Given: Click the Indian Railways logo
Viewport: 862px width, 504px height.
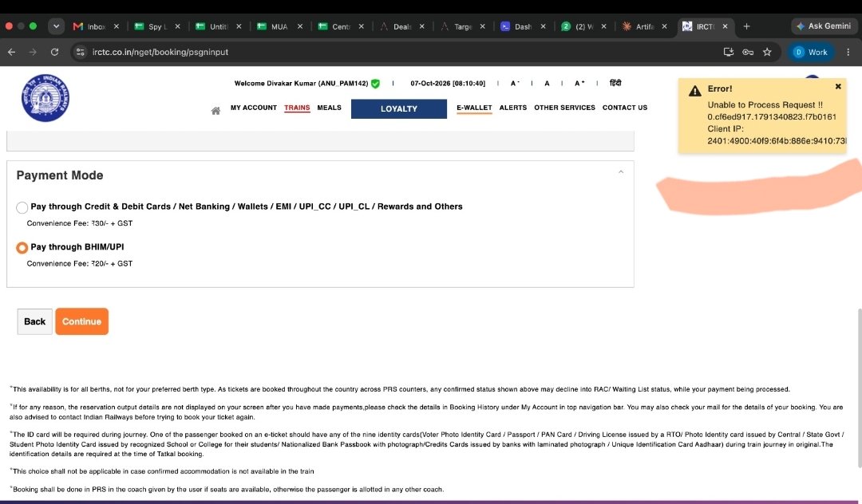Looking at the screenshot, I should [45, 98].
